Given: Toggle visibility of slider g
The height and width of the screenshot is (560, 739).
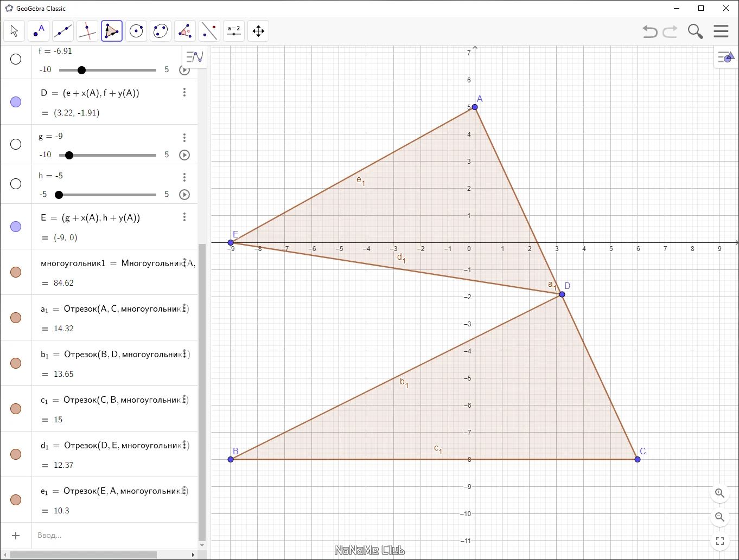Looking at the screenshot, I should click(16, 144).
